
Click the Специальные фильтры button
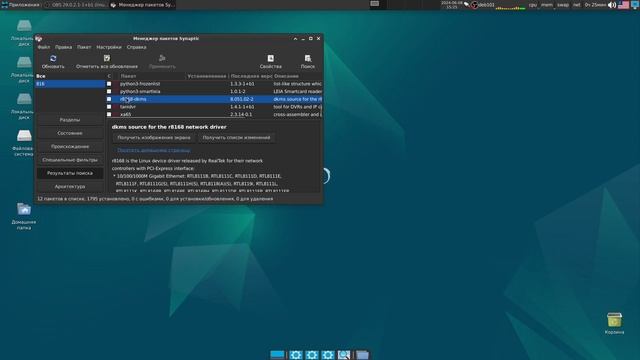70,160
